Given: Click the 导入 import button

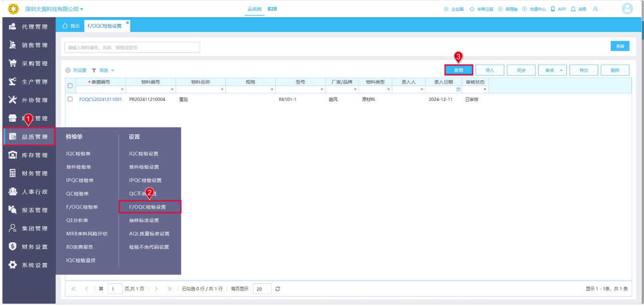Looking at the screenshot, I should [x=490, y=70].
